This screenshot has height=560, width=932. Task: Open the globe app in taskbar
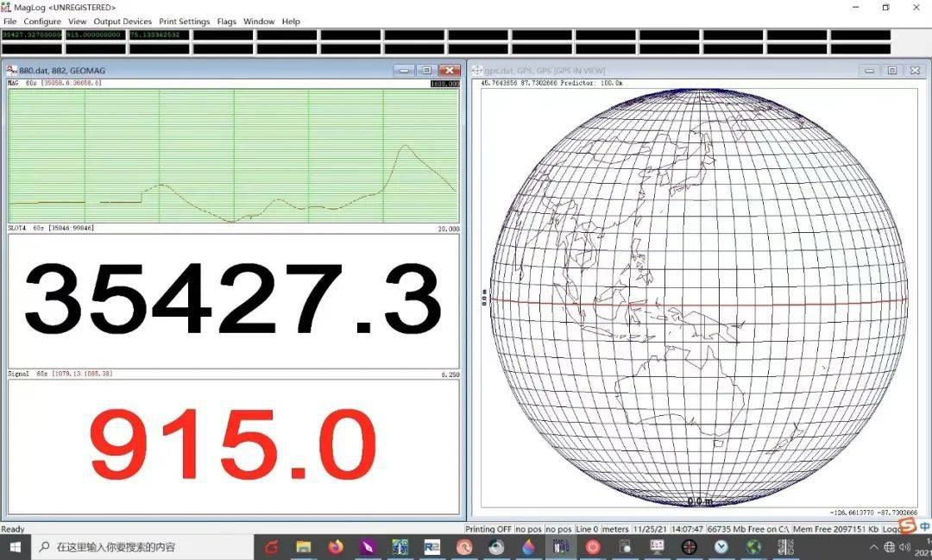(x=753, y=547)
